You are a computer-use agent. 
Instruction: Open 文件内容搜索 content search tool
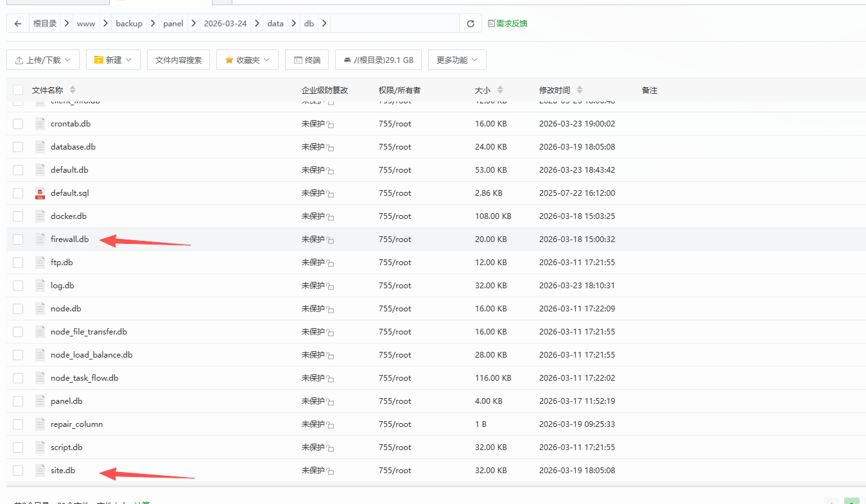coord(178,59)
